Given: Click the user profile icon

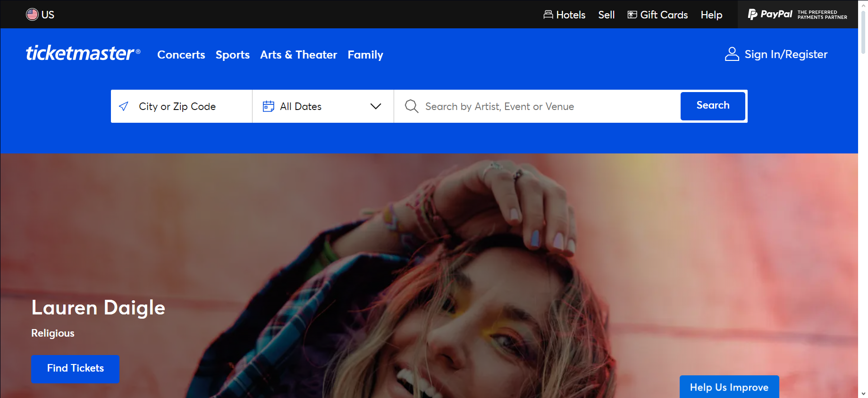Looking at the screenshot, I should (732, 54).
